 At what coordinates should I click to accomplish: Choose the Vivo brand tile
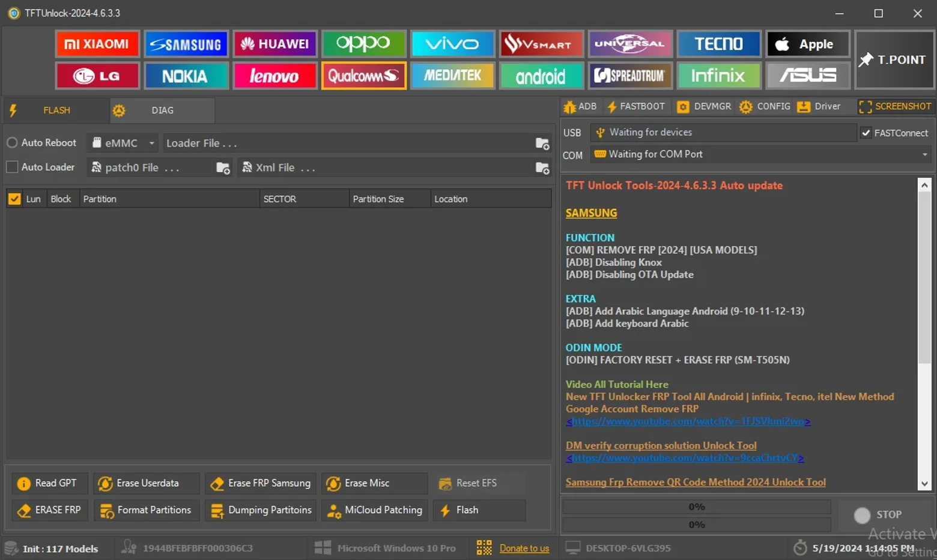click(452, 44)
